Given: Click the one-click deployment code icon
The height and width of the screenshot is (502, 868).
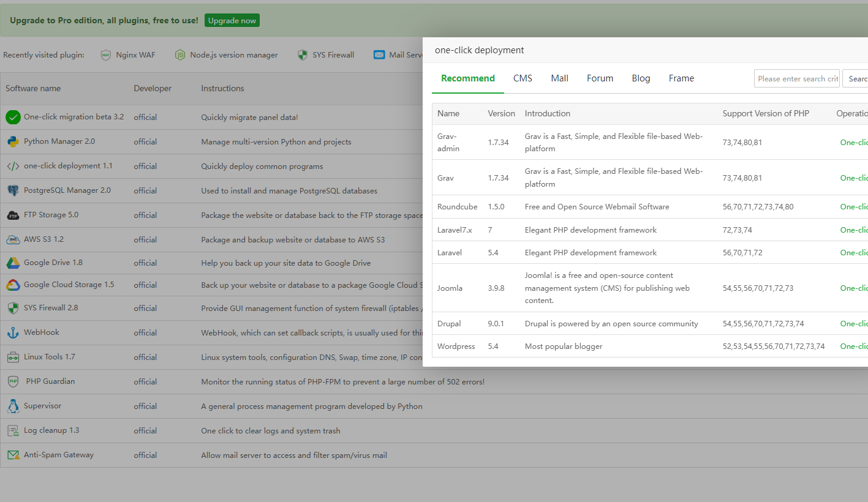Looking at the screenshot, I should pos(13,166).
